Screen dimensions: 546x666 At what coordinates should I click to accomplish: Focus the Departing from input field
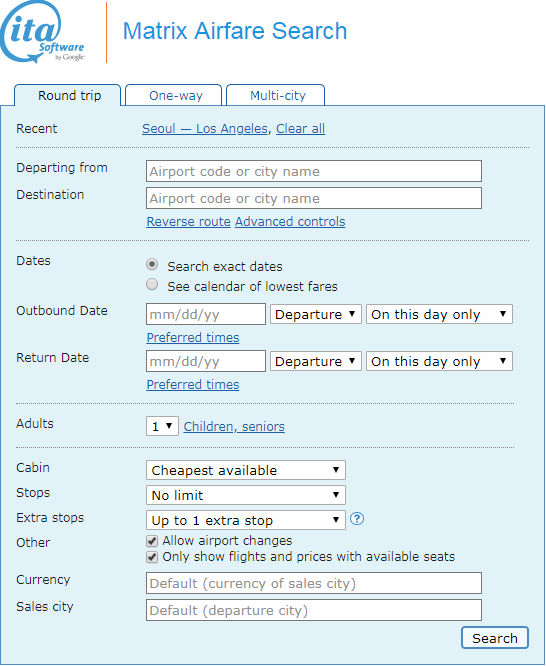tap(314, 171)
